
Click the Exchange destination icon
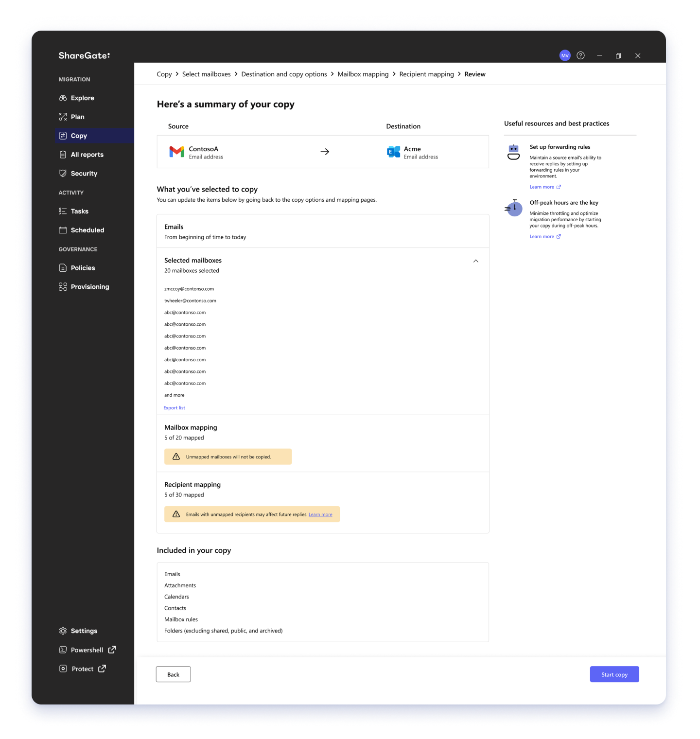pos(393,152)
